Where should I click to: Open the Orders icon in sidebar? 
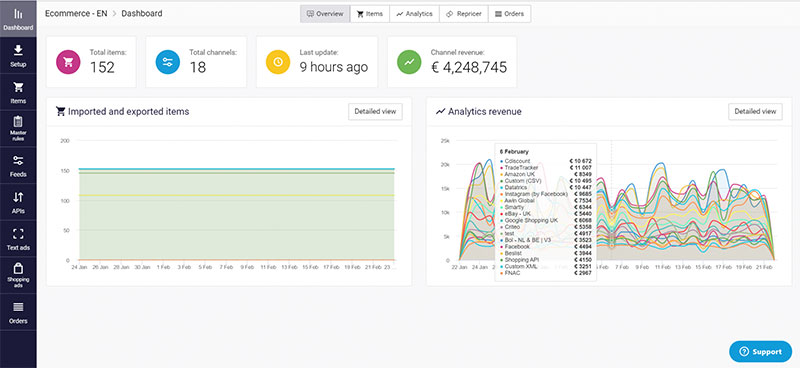click(18, 307)
